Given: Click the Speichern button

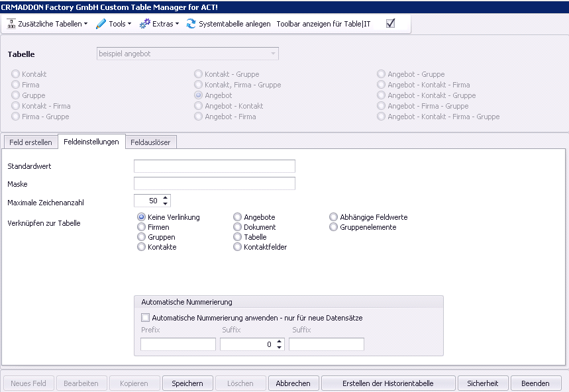Looking at the screenshot, I should [187, 383].
